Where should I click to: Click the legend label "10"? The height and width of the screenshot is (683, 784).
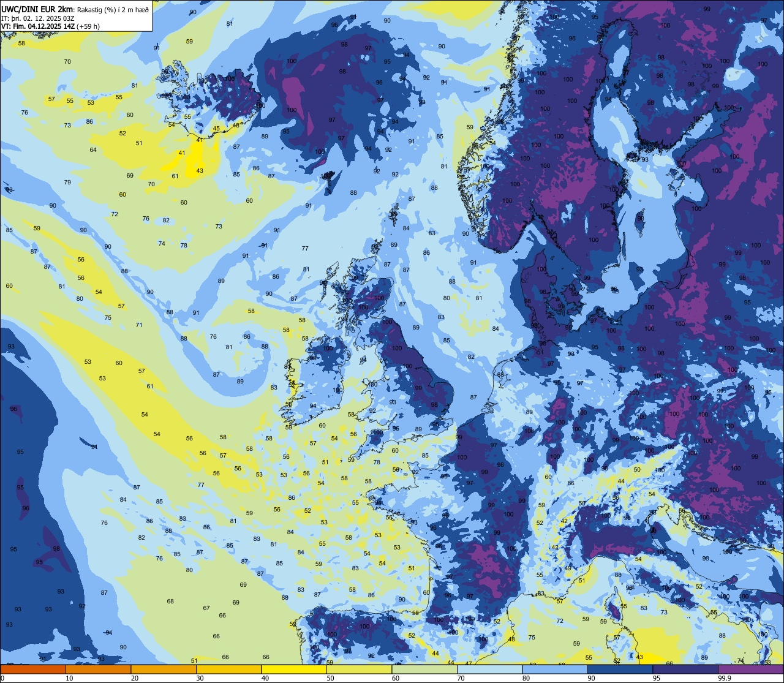coord(69,678)
